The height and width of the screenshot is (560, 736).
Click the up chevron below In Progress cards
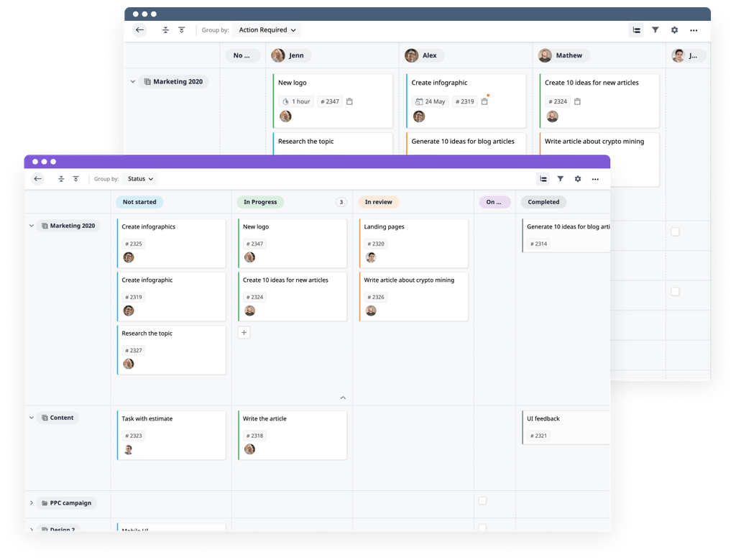point(343,398)
